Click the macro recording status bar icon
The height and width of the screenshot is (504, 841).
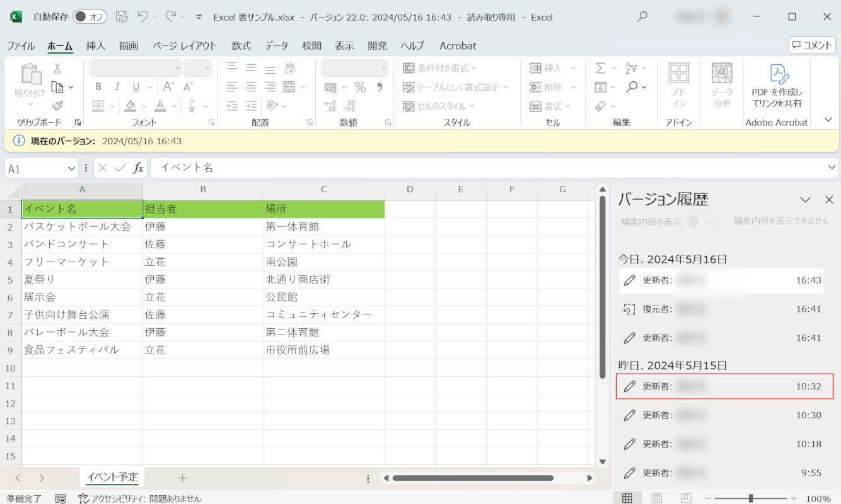[x=61, y=498]
